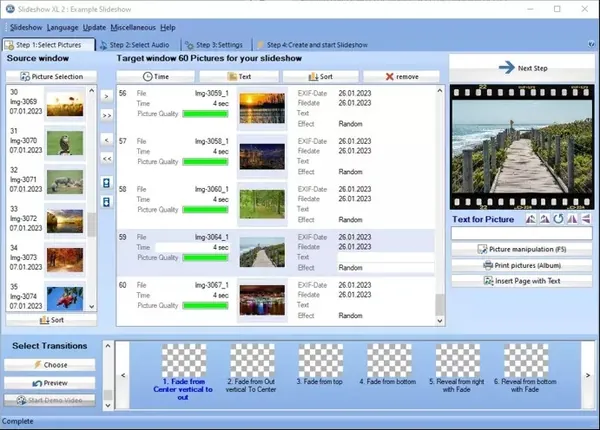The width and height of the screenshot is (600, 430).
Task: Click the remove button with red X
Action: tap(402, 77)
